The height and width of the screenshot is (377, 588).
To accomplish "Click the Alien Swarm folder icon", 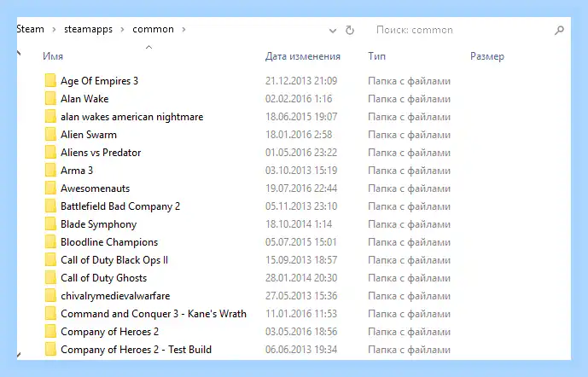I will click(x=50, y=135).
